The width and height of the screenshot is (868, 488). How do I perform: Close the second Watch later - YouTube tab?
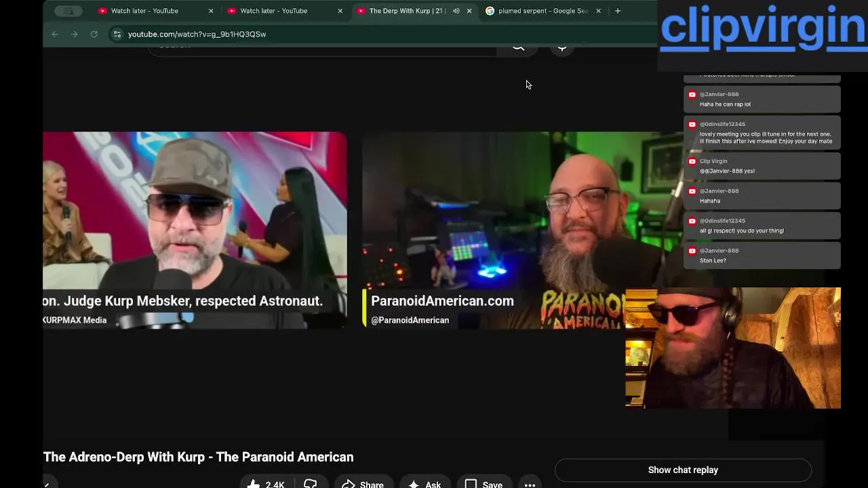tap(340, 11)
